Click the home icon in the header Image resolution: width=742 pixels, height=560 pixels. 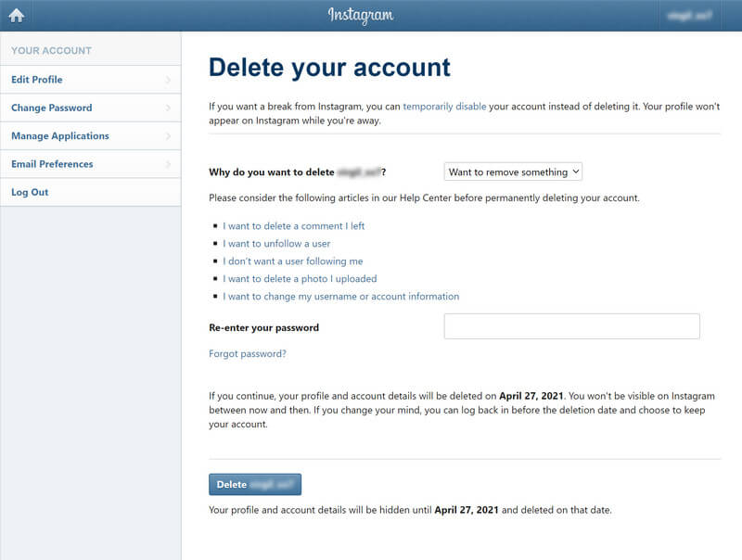(x=16, y=16)
